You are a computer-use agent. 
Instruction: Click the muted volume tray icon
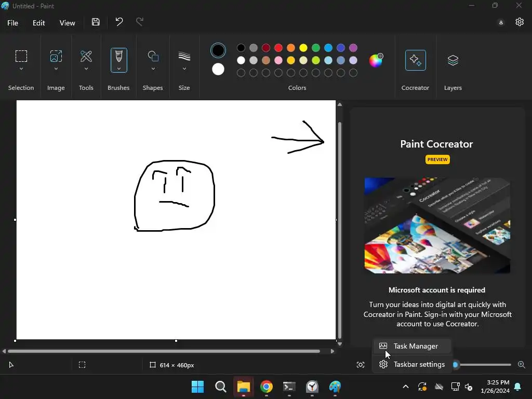pyautogui.click(x=469, y=387)
